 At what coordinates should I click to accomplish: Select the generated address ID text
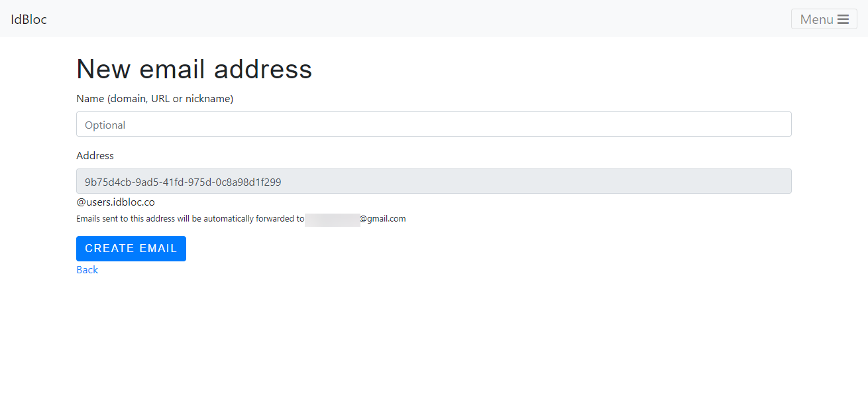click(183, 182)
